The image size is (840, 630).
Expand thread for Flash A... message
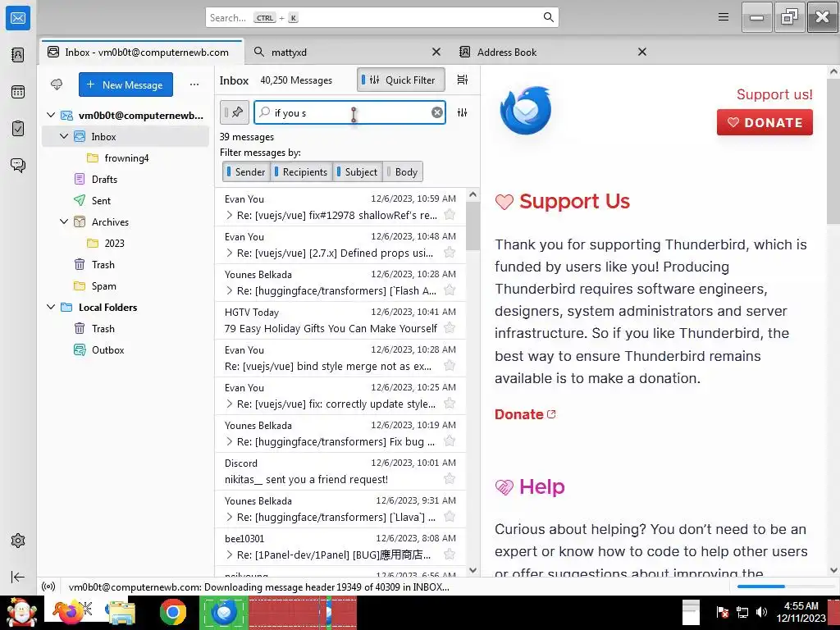(x=230, y=291)
